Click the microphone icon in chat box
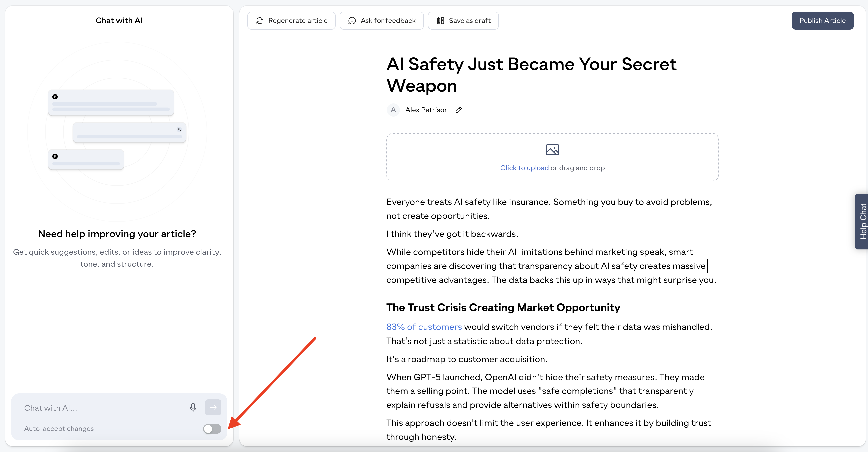This screenshot has width=868, height=452. [x=193, y=407]
